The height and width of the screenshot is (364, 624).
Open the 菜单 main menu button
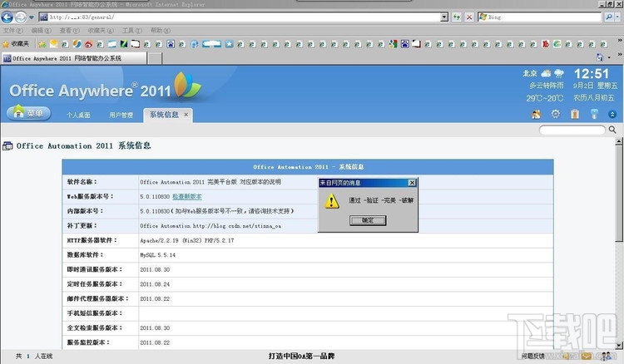(x=28, y=113)
